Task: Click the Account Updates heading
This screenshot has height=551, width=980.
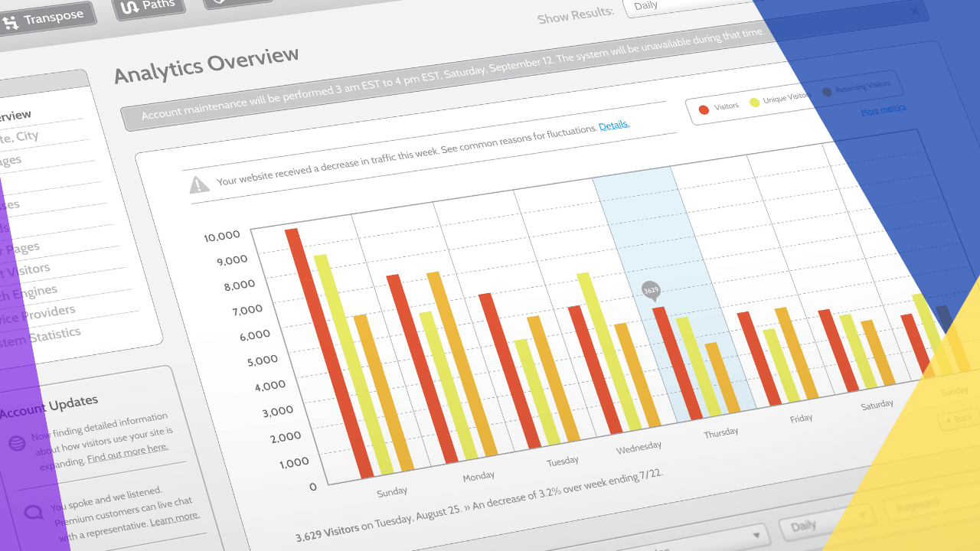Action: 49,407
